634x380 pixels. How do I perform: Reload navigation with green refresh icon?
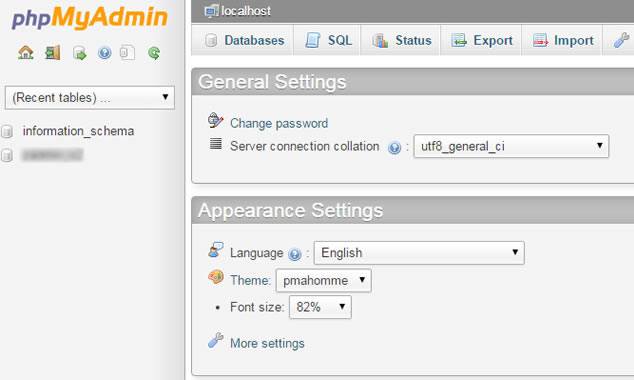[x=154, y=53]
